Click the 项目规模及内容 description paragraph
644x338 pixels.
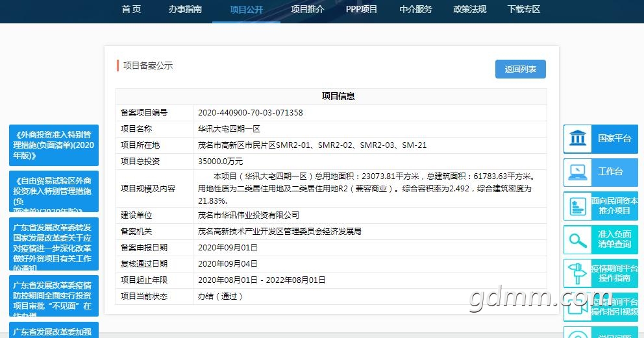pyautogui.click(x=366, y=189)
